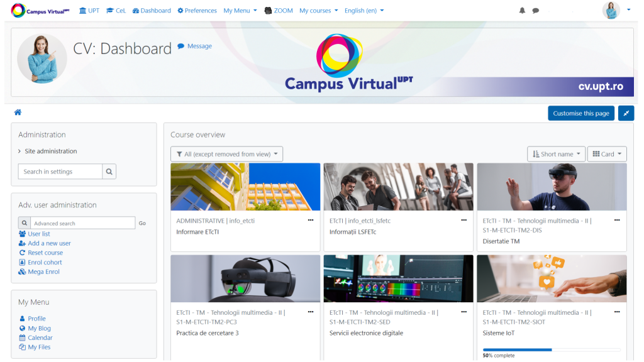644x362 pixels.
Task: Click the Campus Virtual logo in navbar
Action: [40, 11]
